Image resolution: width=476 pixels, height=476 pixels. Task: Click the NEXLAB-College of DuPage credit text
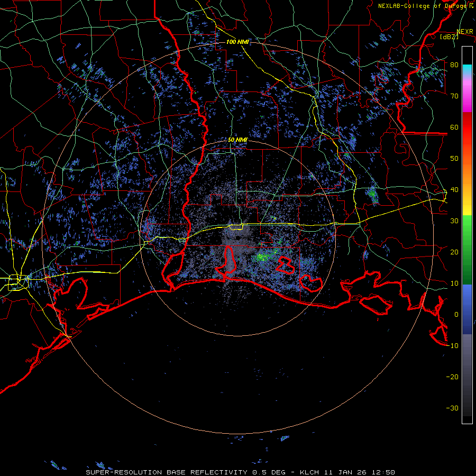426,6
